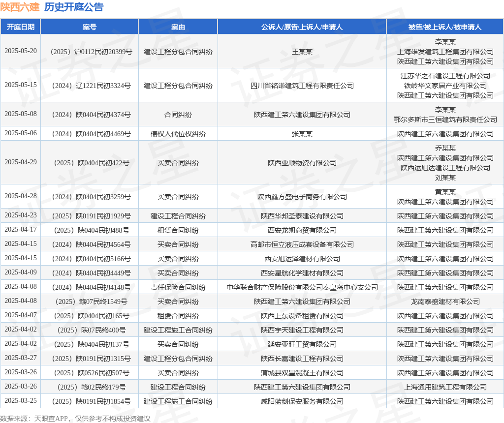Click plaintiff 高邮市恒立液压成套设备有限公司
The image size is (504, 423).
[x=302, y=244]
